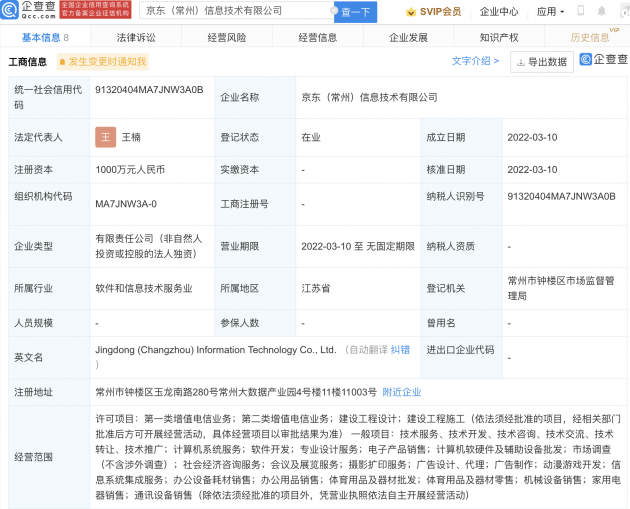Click the bell icon in 发生变更时通知我
Image resolution: width=630 pixels, height=509 pixels.
[x=62, y=62]
